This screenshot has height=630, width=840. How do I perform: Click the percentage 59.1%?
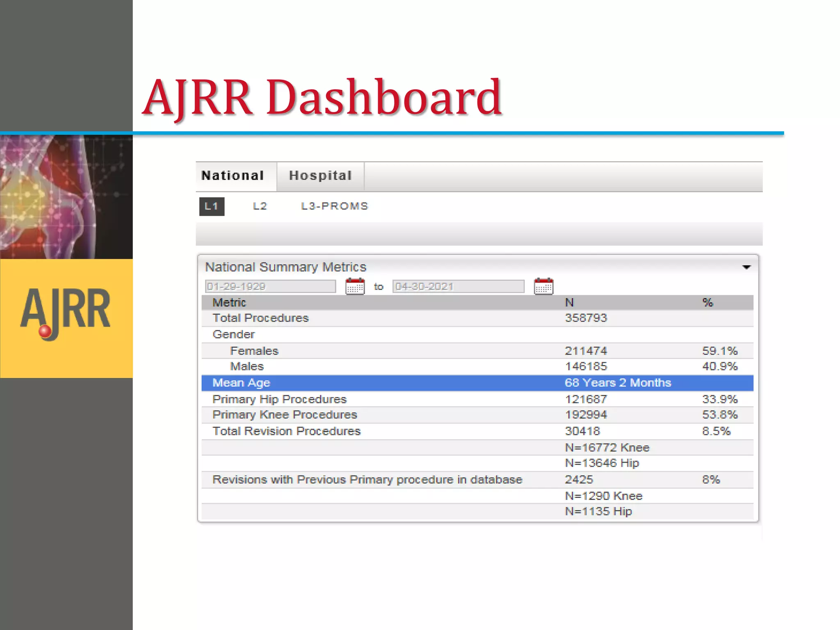(720, 351)
